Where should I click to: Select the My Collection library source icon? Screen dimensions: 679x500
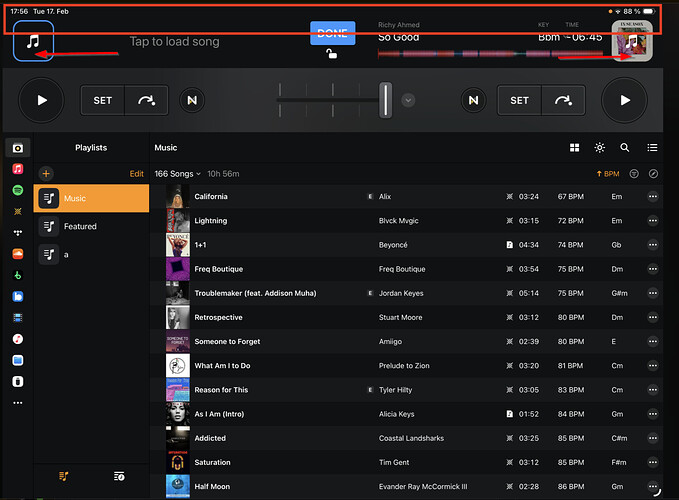(18, 148)
